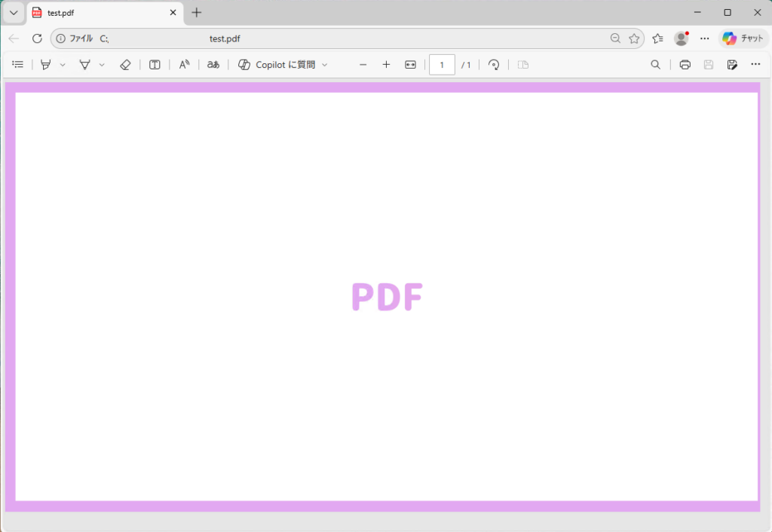The width and height of the screenshot is (772, 532).
Task: Add page to favorites with star
Action: (x=634, y=38)
